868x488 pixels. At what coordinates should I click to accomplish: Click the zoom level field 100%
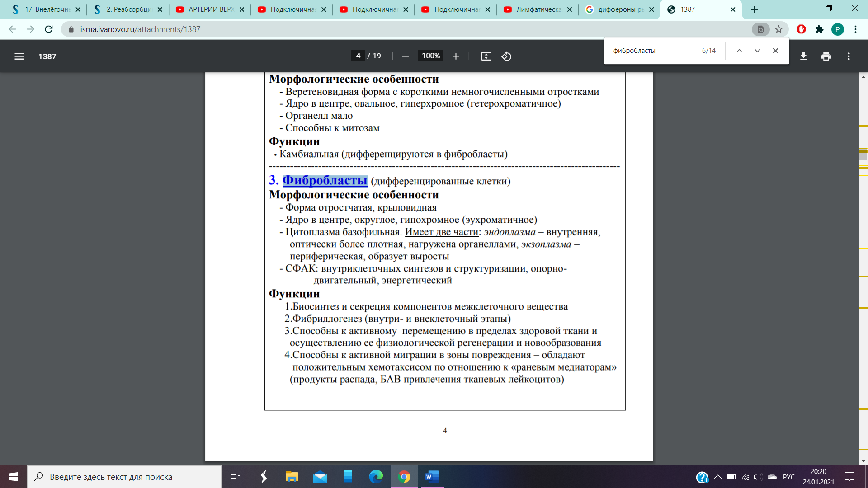pos(430,56)
